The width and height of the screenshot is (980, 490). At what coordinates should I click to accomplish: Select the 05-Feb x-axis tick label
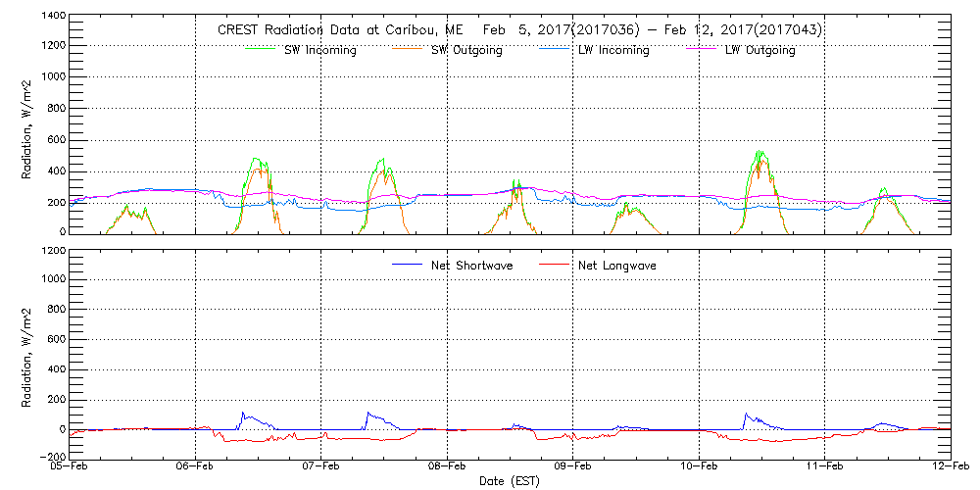click(x=71, y=468)
